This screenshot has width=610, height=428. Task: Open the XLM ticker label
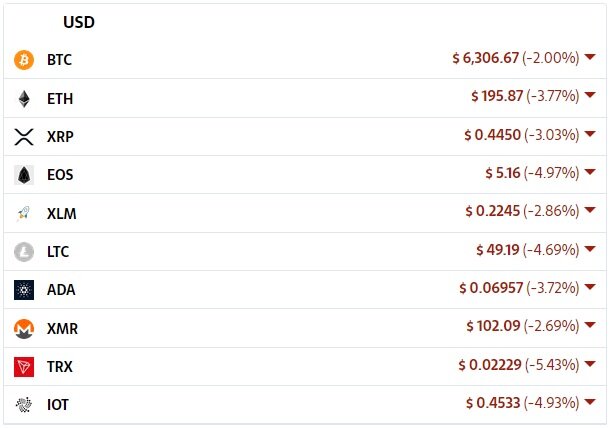[x=61, y=214]
